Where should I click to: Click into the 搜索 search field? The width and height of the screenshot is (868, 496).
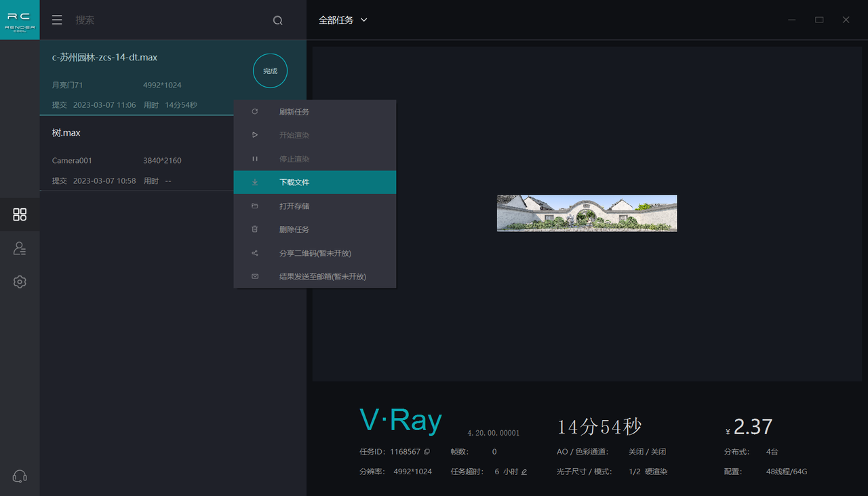click(170, 20)
